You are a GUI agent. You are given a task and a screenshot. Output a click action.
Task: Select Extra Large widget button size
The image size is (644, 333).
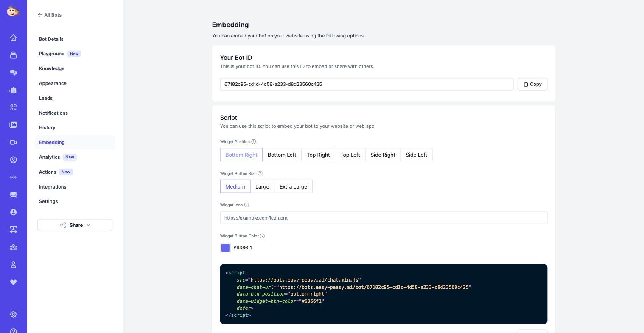point(293,186)
